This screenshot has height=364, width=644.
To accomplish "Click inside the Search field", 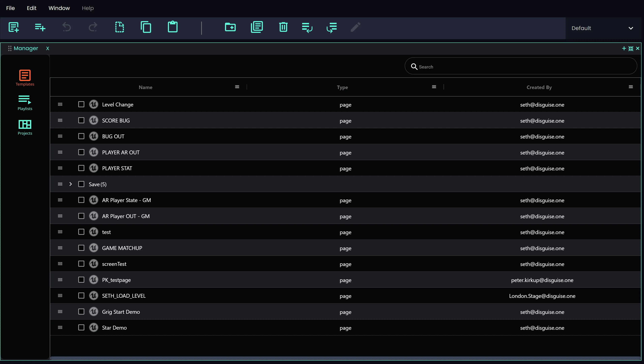I will (520, 67).
